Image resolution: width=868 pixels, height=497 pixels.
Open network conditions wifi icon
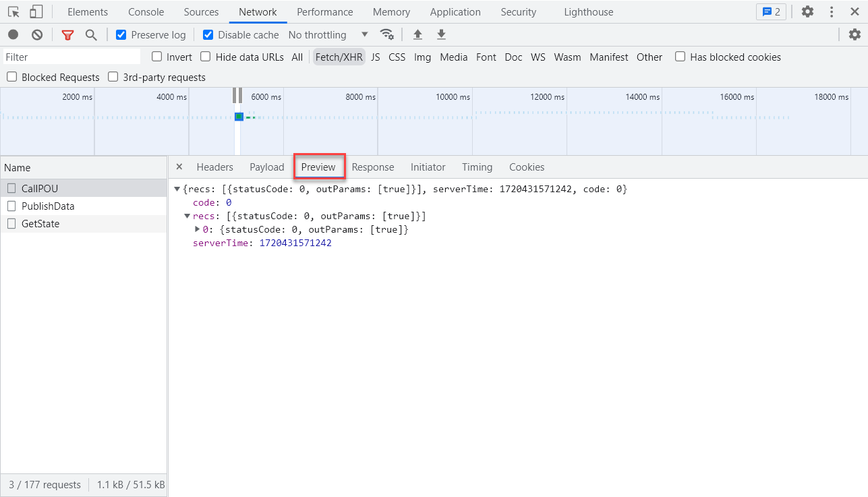386,34
